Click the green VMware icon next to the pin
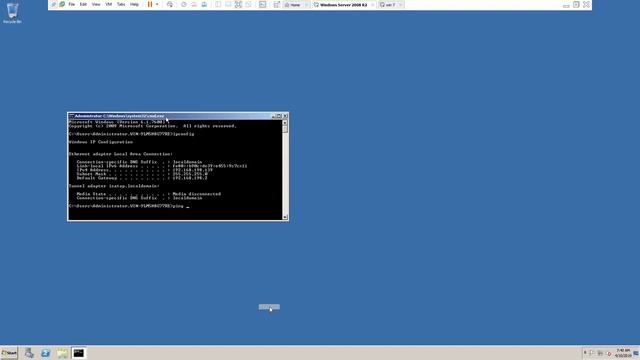This screenshot has width=640, height=360. [x=62, y=4]
